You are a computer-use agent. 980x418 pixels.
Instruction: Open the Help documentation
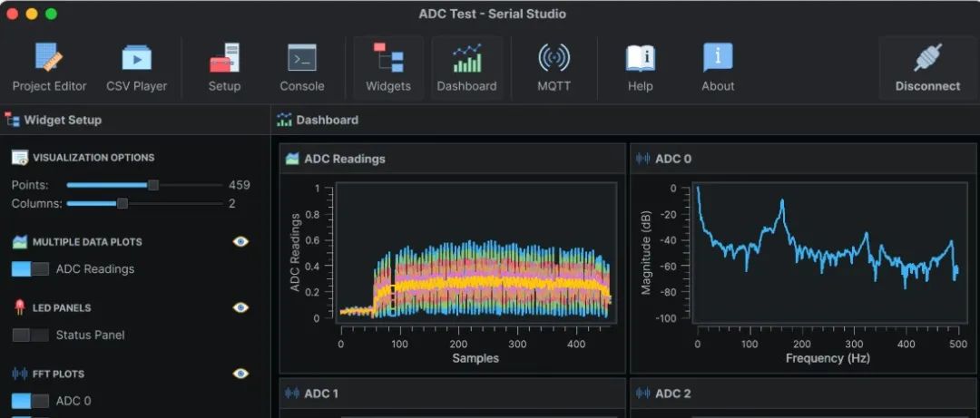click(x=640, y=67)
